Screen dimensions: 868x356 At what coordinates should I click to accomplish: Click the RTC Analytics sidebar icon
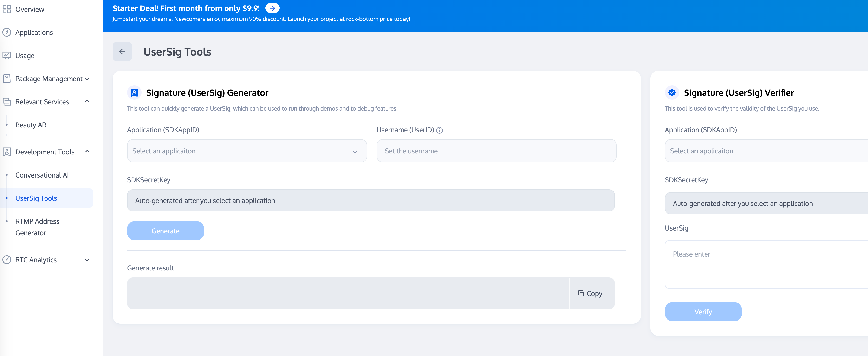[7, 260]
